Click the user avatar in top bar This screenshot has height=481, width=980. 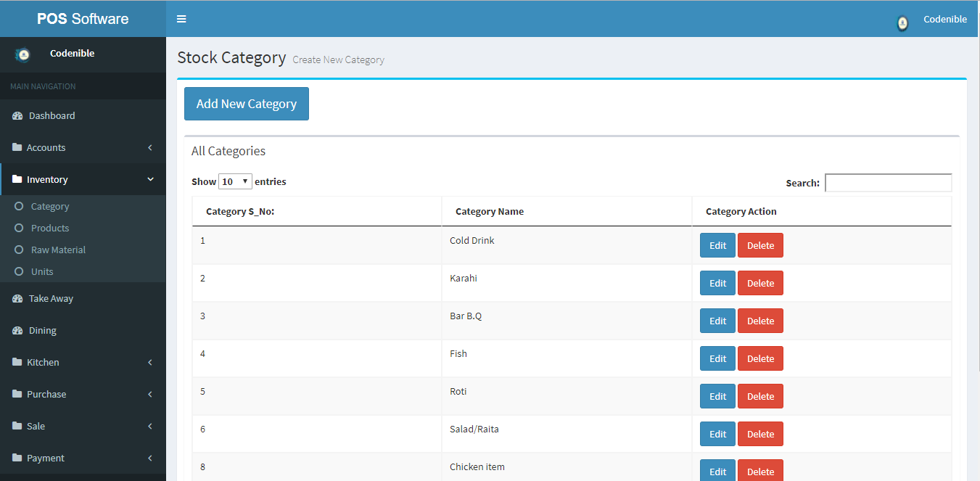coord(902,23)
